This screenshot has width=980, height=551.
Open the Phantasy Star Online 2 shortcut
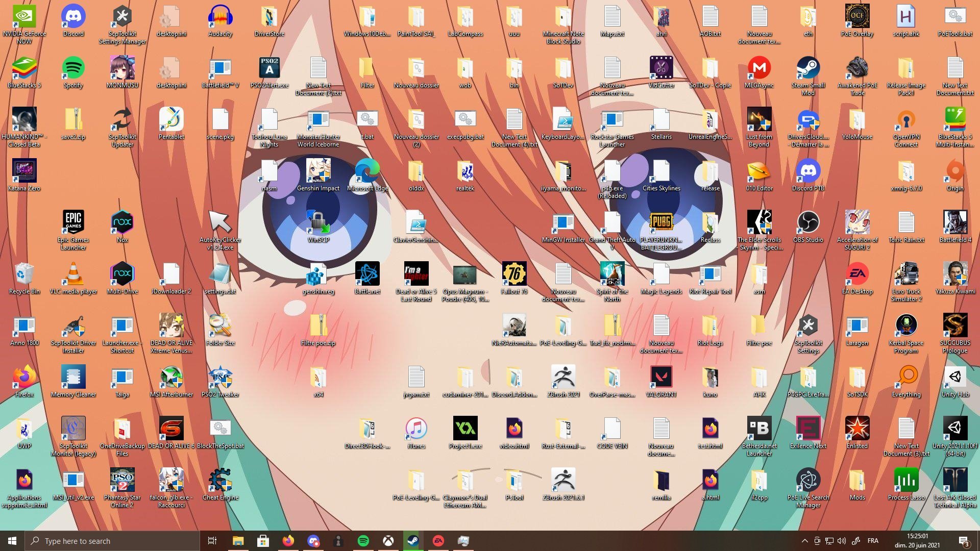pos(122,488)
